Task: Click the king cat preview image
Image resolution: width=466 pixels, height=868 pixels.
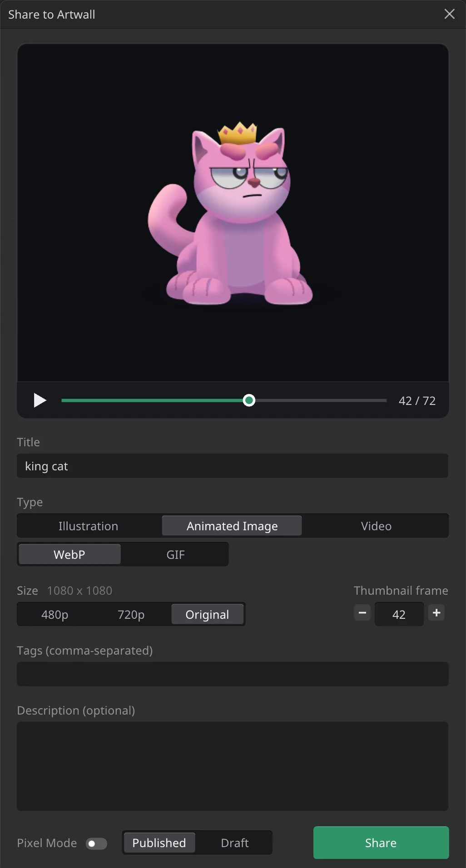Action: pyautogui.click(x=233, y=212)
